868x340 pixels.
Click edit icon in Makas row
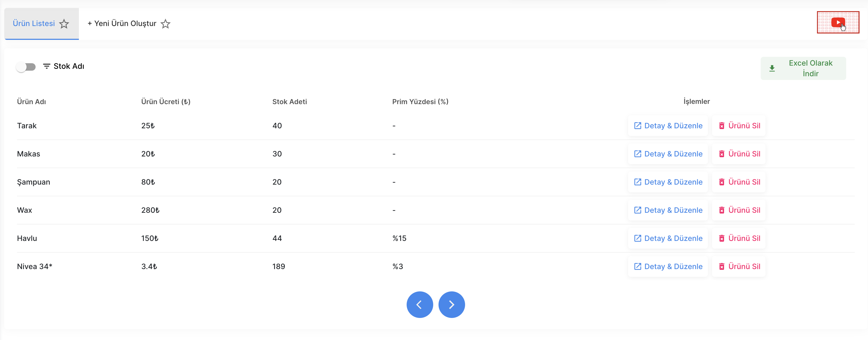(637, 154)
